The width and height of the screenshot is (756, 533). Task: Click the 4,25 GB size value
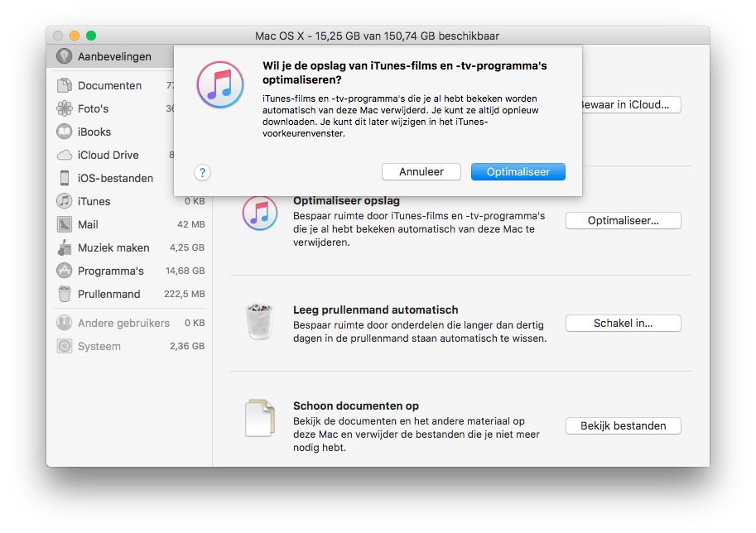point(187,247)
